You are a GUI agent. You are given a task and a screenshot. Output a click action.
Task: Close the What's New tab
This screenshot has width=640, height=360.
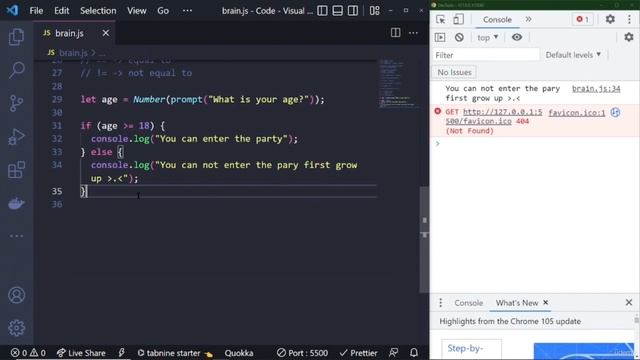pos(545,302)
